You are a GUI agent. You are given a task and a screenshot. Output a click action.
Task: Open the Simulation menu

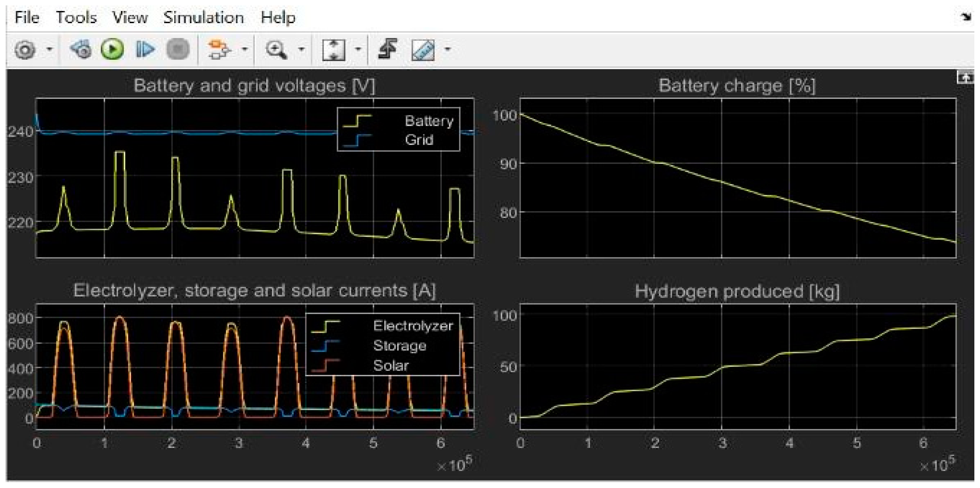tap(204, 18)
